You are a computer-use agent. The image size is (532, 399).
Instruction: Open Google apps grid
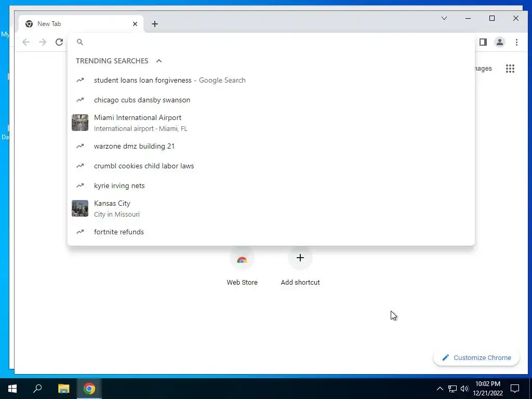pos(510,69)
